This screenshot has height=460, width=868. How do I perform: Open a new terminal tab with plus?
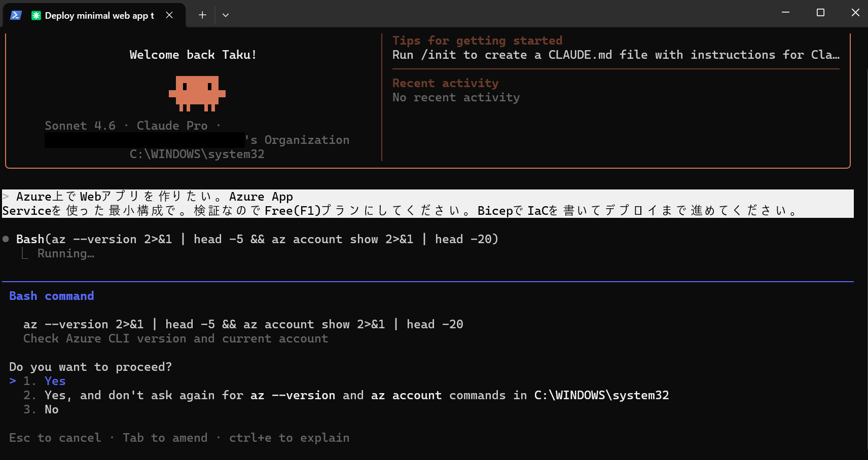[x=202, y=15]
